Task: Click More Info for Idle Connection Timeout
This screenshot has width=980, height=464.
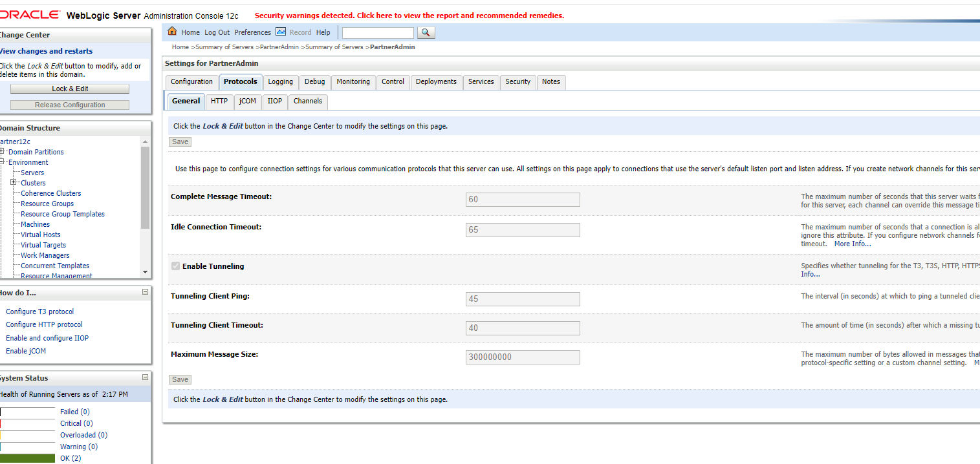Action: 853,244
